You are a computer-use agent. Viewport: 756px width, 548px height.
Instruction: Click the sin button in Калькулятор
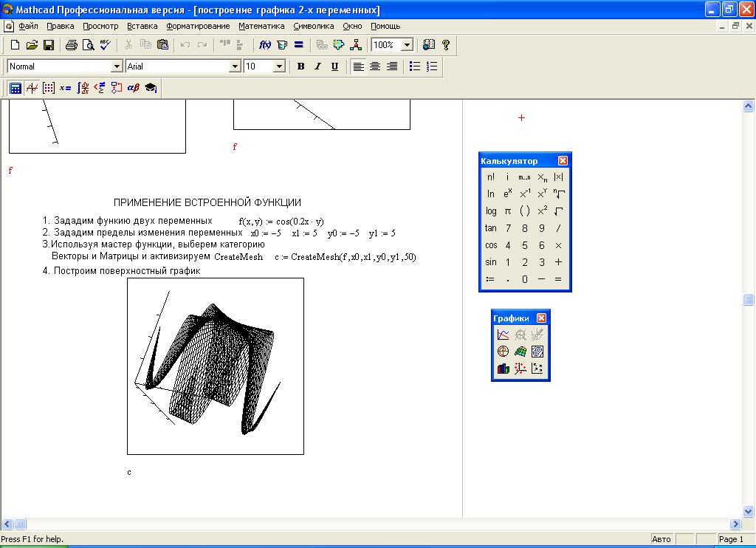click(491, 262)
